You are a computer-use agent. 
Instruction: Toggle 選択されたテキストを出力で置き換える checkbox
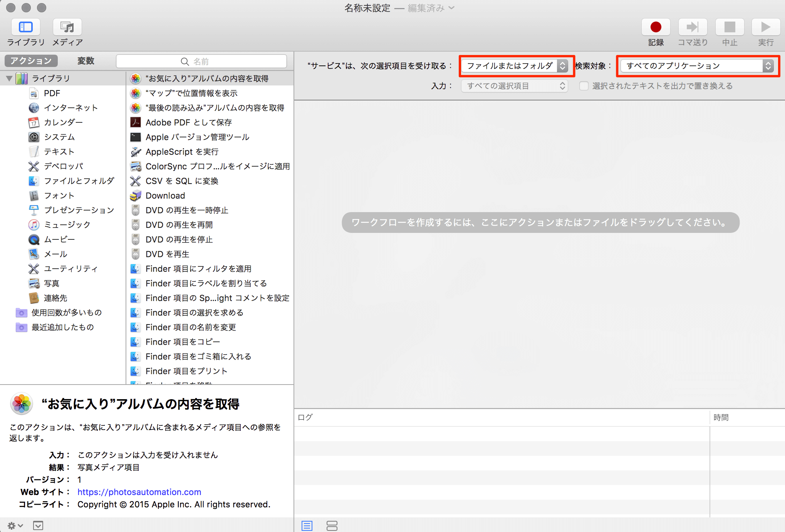[x=584, y=85]
